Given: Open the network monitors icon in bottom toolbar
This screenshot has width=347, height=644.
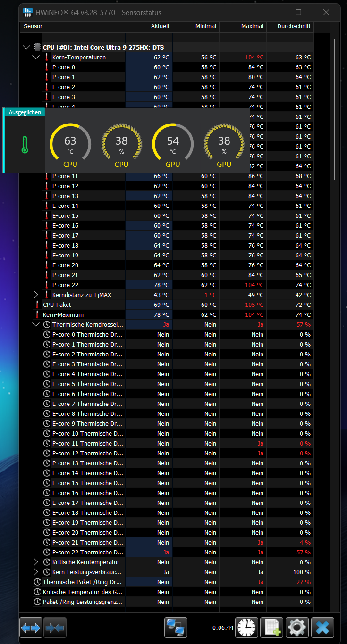Looking at the screenshot, I should (x=176, y=627).
